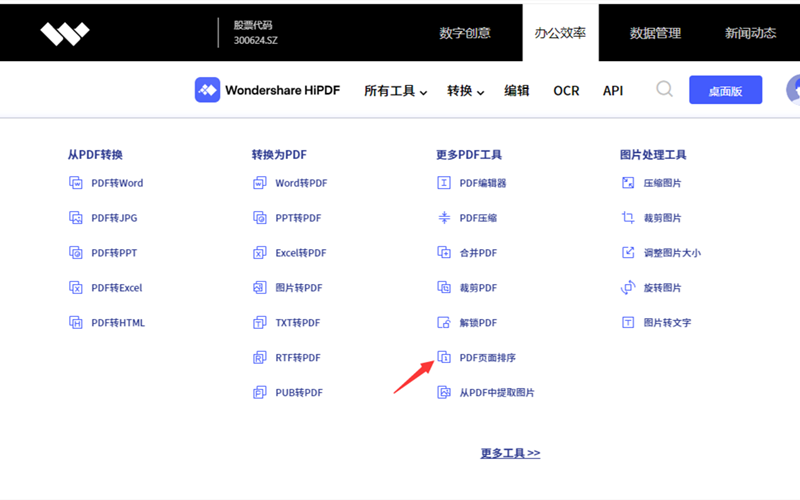Click the 桌面版 button
This screenshot has width=800, height=500.
click(x=725, y=90)
